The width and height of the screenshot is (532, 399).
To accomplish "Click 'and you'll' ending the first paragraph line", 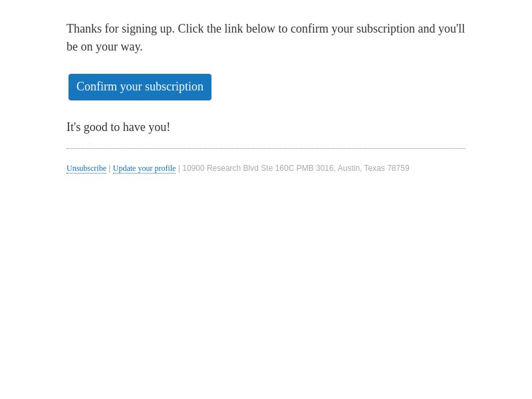I will (x=441, y=29).
